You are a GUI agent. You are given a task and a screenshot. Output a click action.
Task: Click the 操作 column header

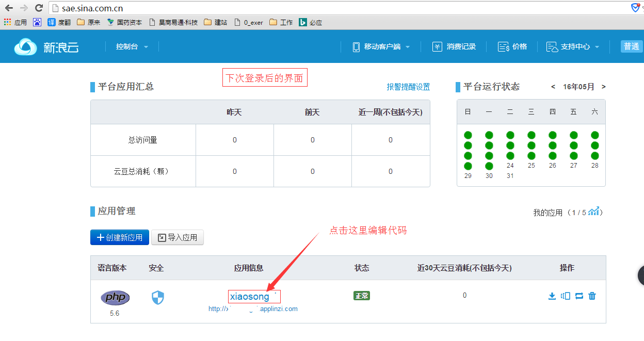567,268
